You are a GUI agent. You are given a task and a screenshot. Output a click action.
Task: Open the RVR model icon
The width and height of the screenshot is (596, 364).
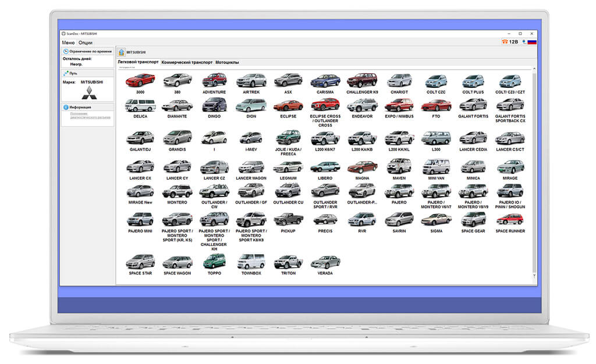(362, 219)
